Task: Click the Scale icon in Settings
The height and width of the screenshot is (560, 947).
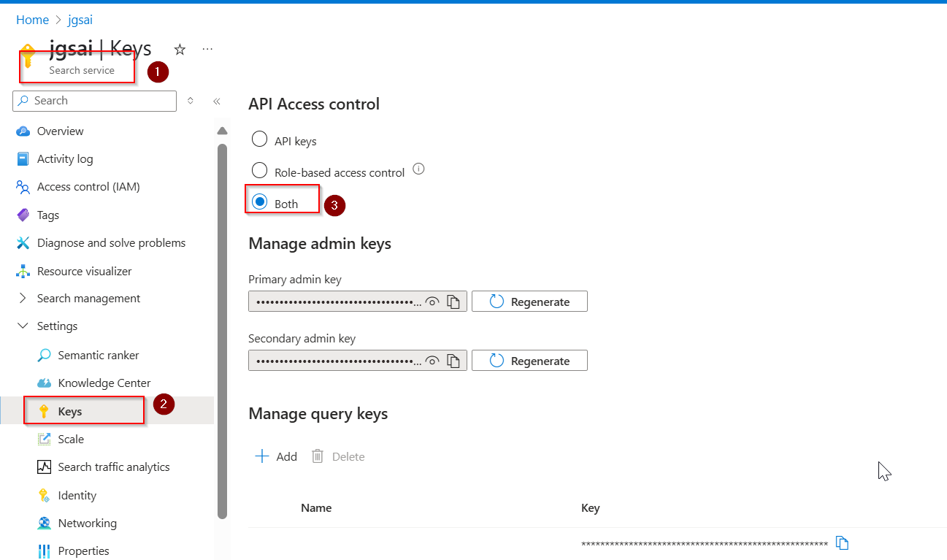Action: 45,440
